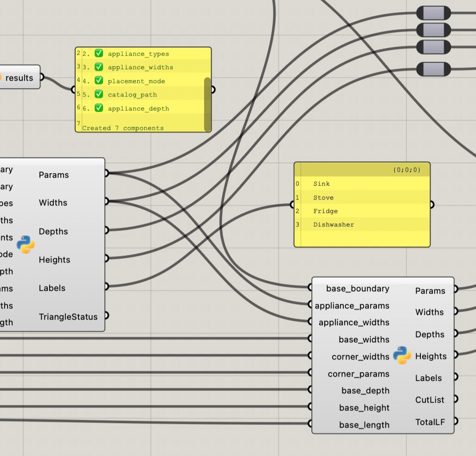Click the results component output grip

click(x=42, y=77)
